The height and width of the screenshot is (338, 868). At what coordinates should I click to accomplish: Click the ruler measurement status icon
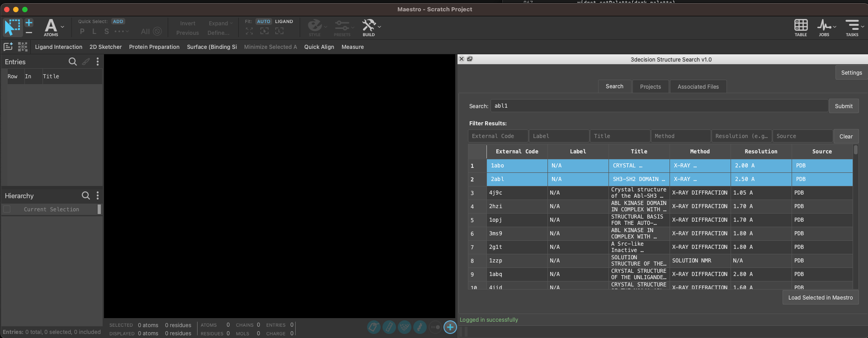[x=389, y=327]
